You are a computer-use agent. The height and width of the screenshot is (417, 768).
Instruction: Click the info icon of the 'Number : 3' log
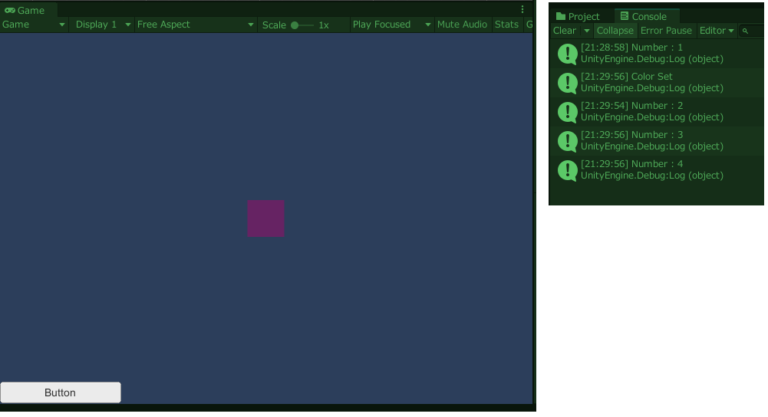click(568, 141)
